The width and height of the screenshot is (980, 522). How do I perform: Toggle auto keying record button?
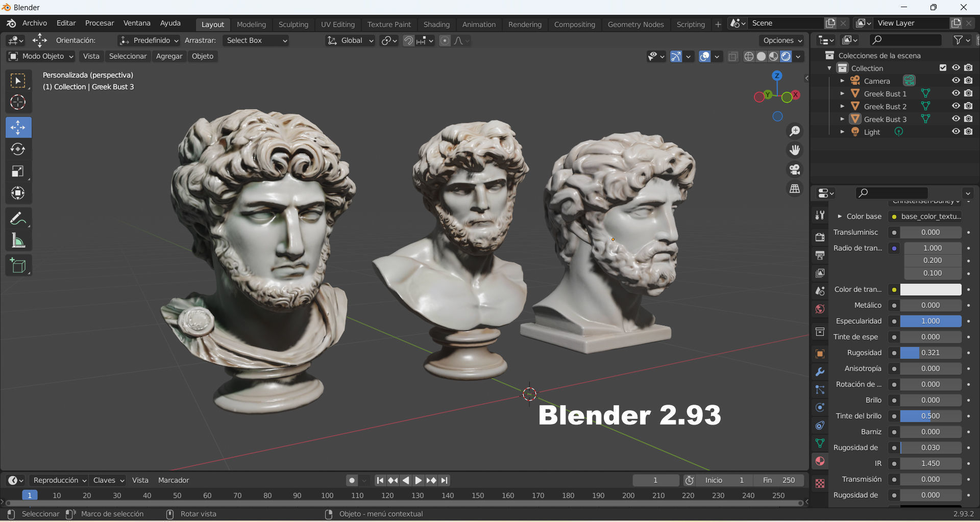click(x=352, y=480)
